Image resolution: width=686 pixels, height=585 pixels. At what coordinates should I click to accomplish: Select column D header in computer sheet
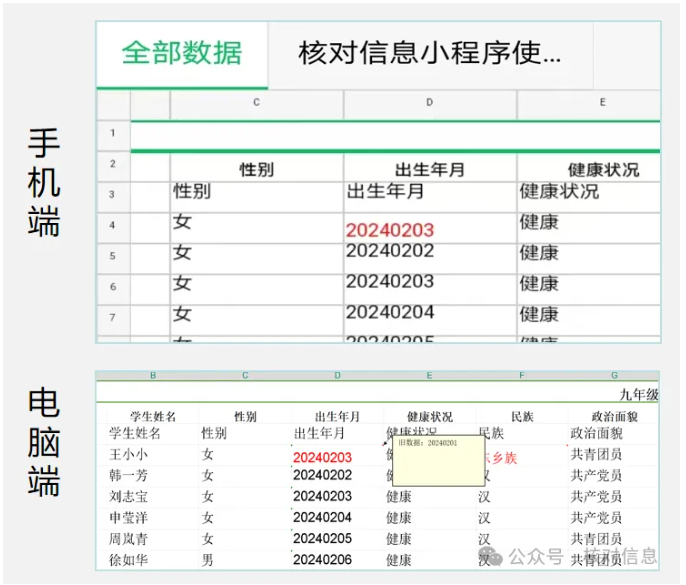tap(337, 375)
